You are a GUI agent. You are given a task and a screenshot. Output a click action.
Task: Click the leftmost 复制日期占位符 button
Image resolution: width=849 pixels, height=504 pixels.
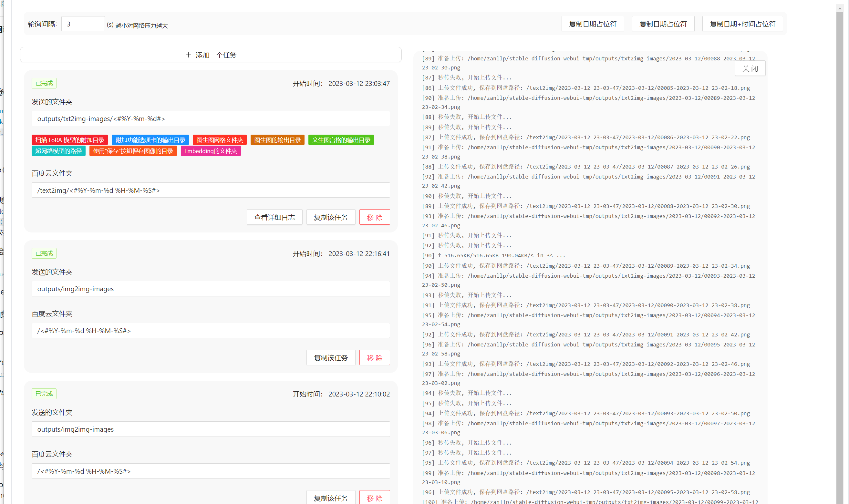click(592, 24)
